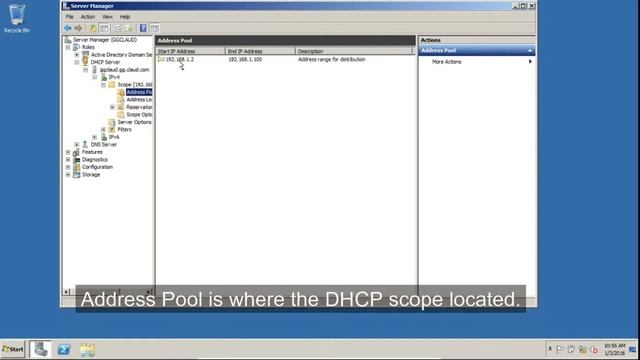Collapse the Scope [192.168 node
Image resolution: width=640 pixels, height=360 pixels.
point(103,84)
